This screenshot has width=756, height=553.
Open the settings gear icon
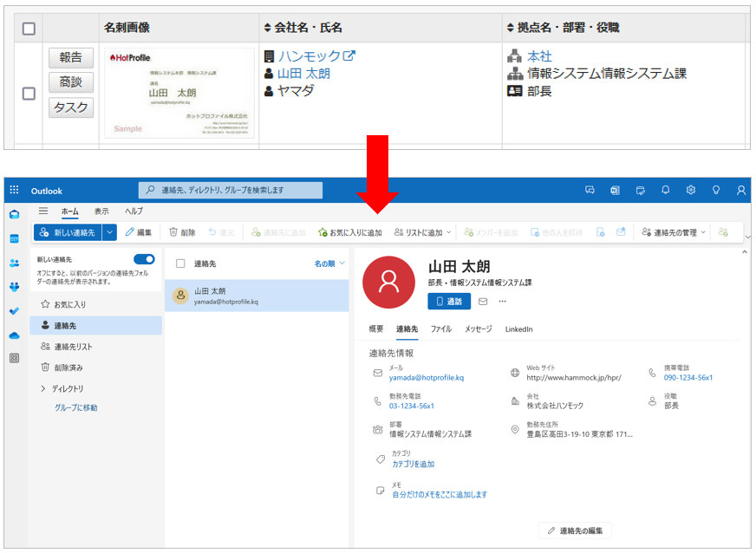tap(691, 190)
